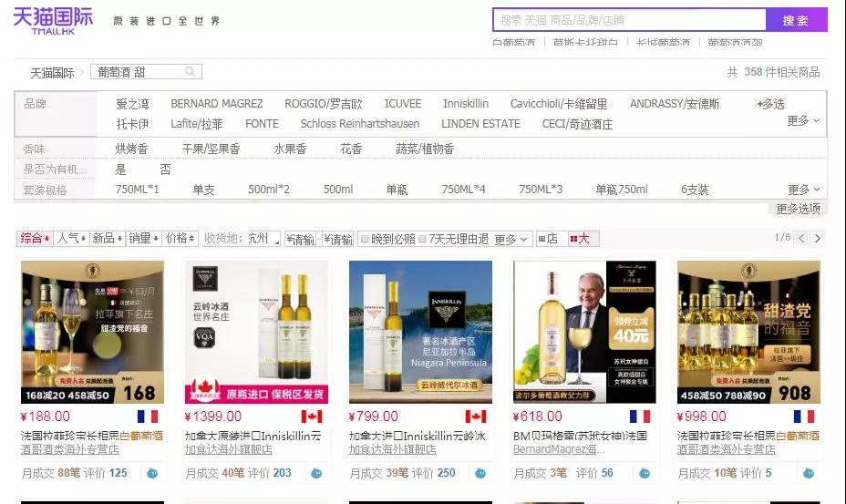Click the purple 搜索 button

pyautogui.click(x=797, y=20)
